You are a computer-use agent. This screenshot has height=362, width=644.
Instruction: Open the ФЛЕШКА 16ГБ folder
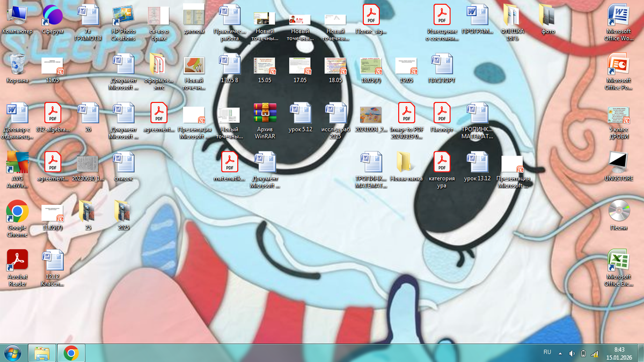pyautogui.click(x=513, y=23)
